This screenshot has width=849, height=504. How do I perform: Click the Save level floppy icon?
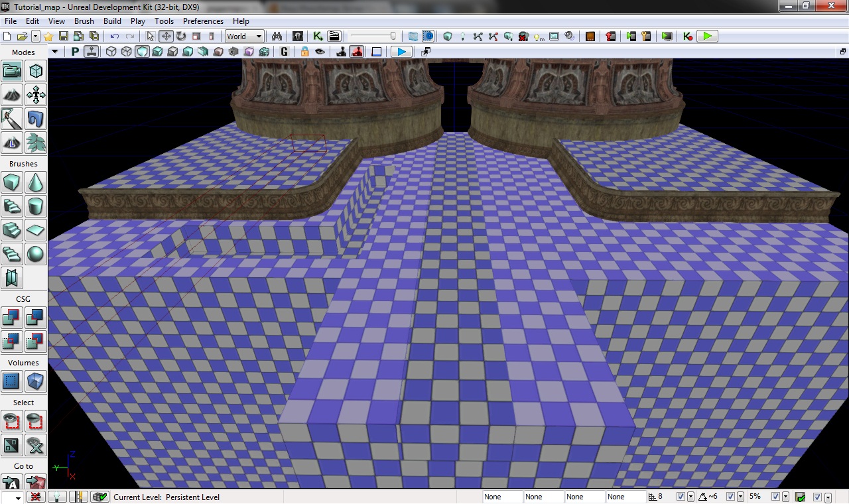(64, 36)
